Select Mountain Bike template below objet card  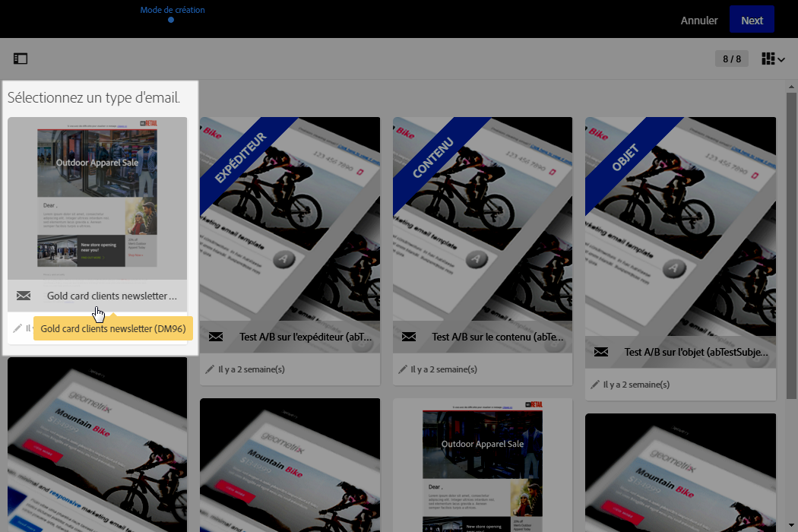click(x=680, y=473)
